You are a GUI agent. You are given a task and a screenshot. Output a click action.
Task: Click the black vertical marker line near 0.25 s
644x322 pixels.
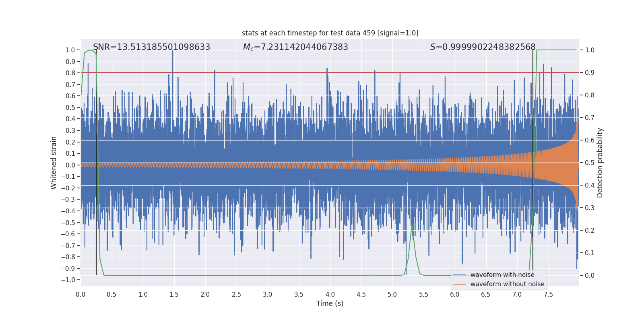coord(96,163)
